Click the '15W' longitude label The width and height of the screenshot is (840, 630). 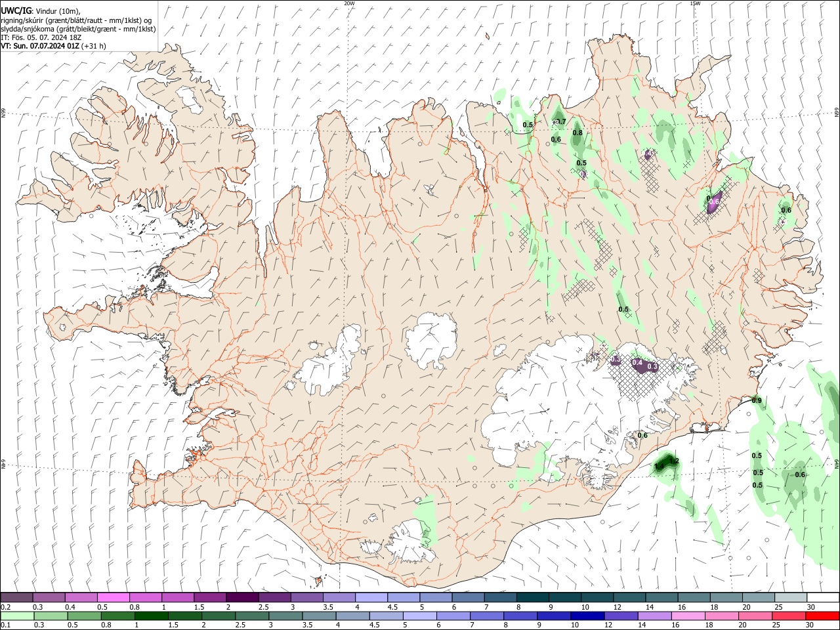pos(695,3)
